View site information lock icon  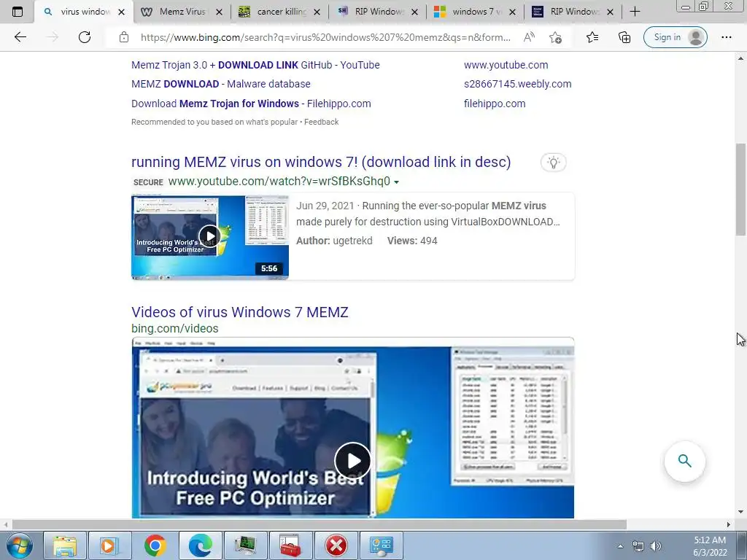pyautogui.click(x=124, y=37)
